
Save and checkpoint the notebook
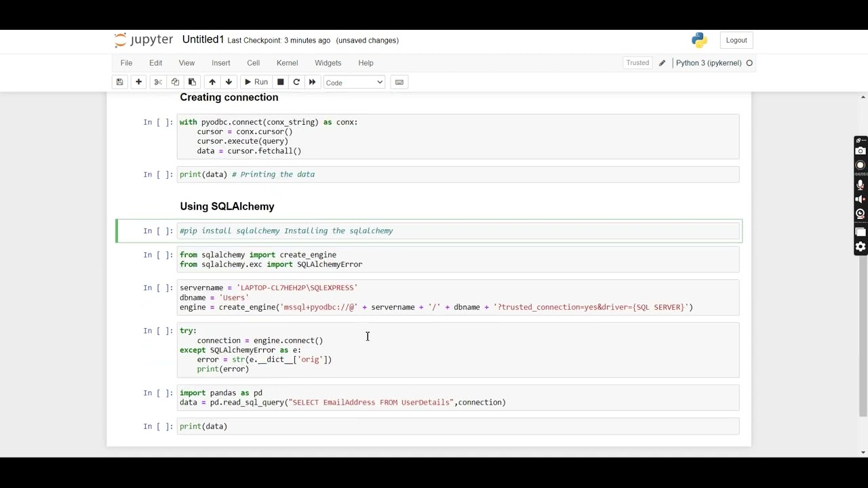(x=119, y=82)
